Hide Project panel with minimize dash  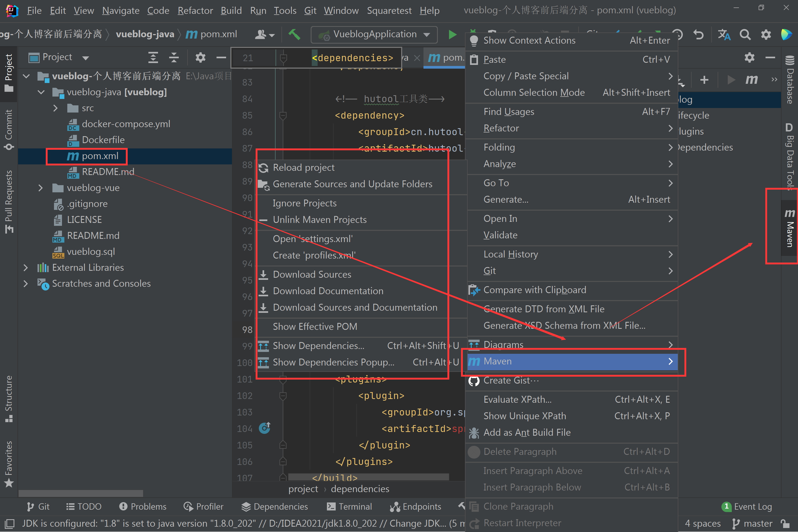pyautogui.click(x=221, y=58)
